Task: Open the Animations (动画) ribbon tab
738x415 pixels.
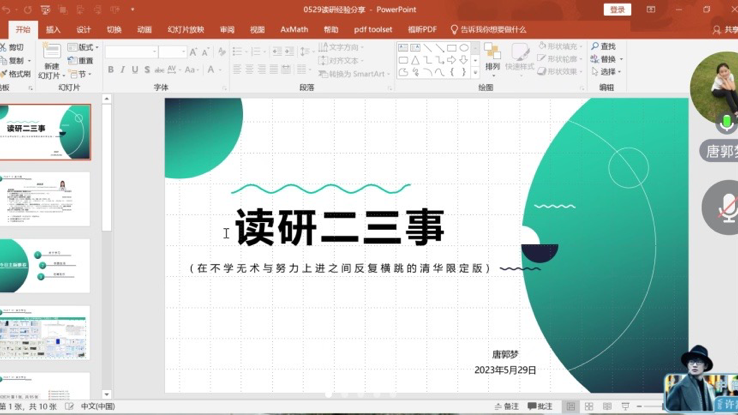Action: click(x=144, y=30)
